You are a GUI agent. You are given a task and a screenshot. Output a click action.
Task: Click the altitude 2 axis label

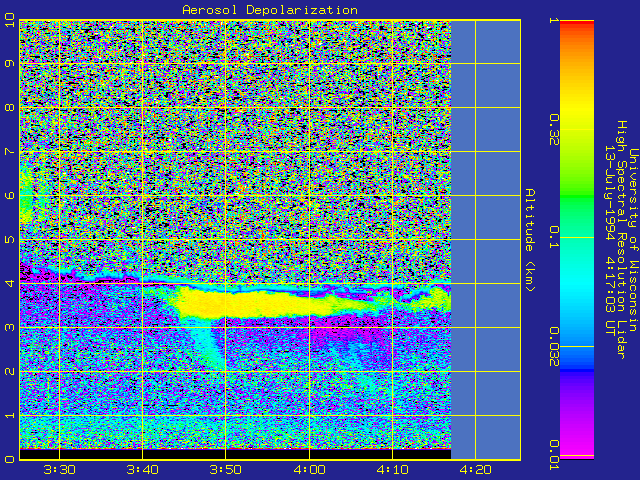pos(9,371)
